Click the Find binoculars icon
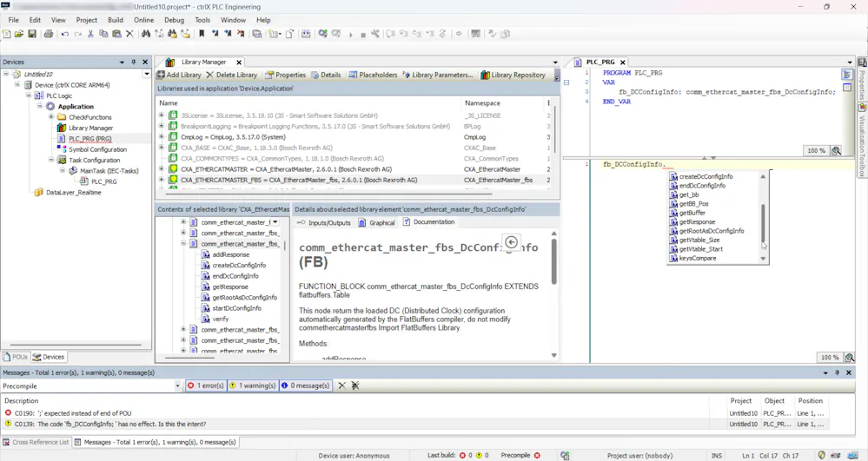The image size is (868, 461). click(146, 34)
